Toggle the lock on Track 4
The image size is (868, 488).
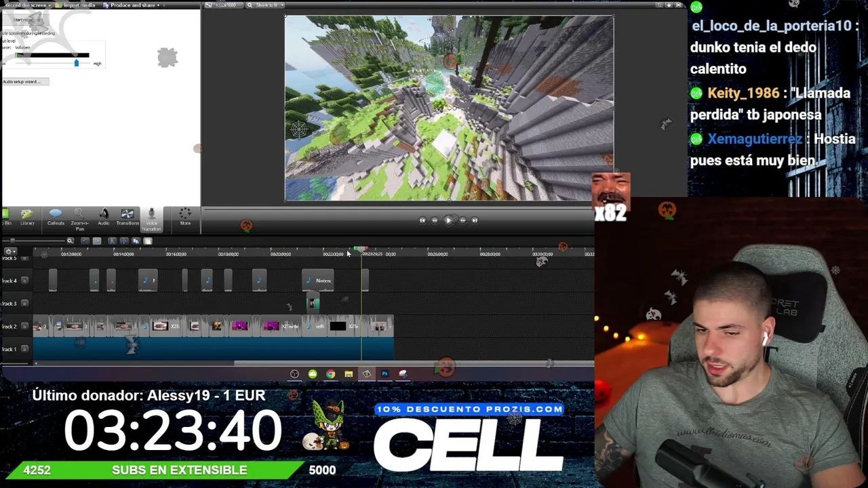(25, 281)
